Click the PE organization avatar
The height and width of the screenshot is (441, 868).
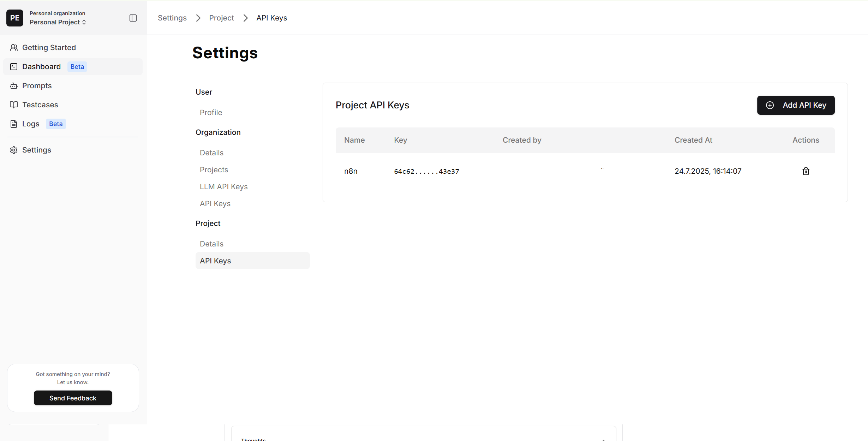[x=15, y=18]
